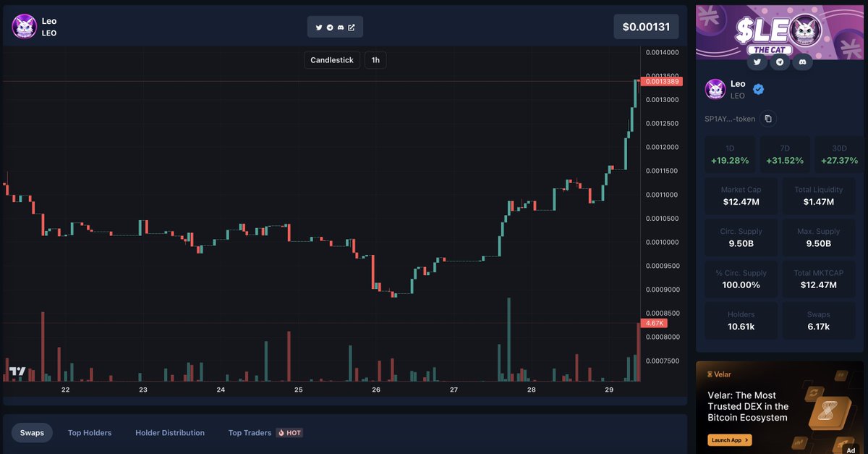Click the blue verified badge next to Leo
The image size is (868, 454).
(x=759, y=89)
